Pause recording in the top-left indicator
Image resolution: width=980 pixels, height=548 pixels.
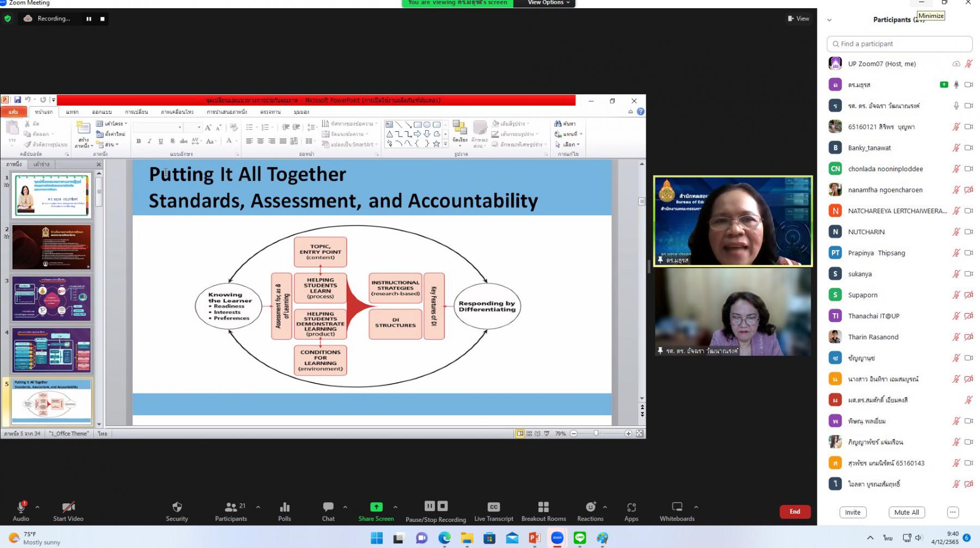tap(89, 19)
